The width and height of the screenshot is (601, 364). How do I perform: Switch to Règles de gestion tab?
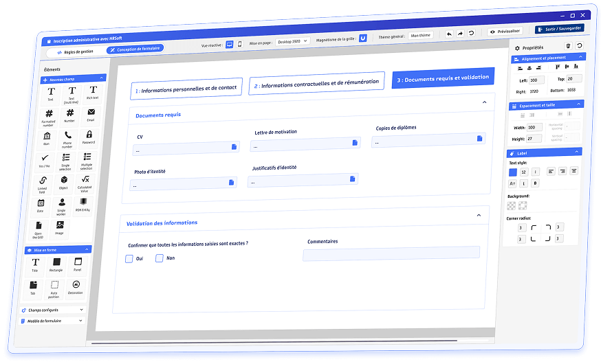click(75, 52)
